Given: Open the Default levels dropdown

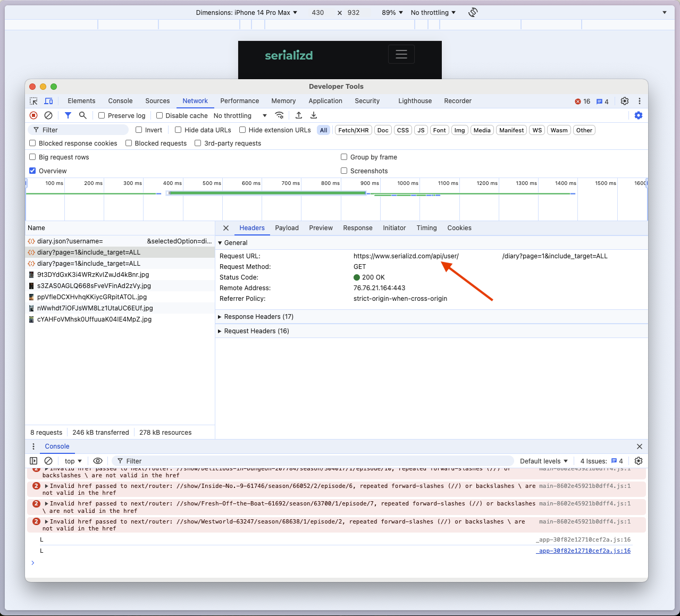Looking at the screenshot, I should point(543,461).
